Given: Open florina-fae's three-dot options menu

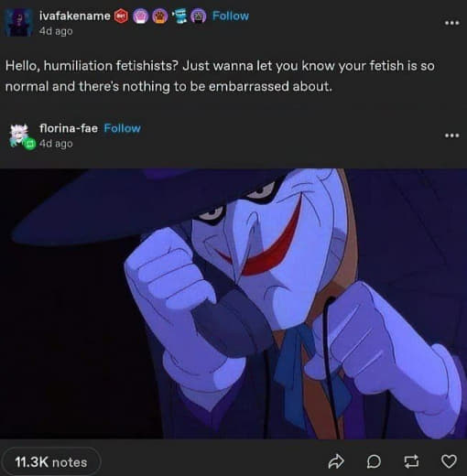Looking at the screenshot, I should click(451, 135).
